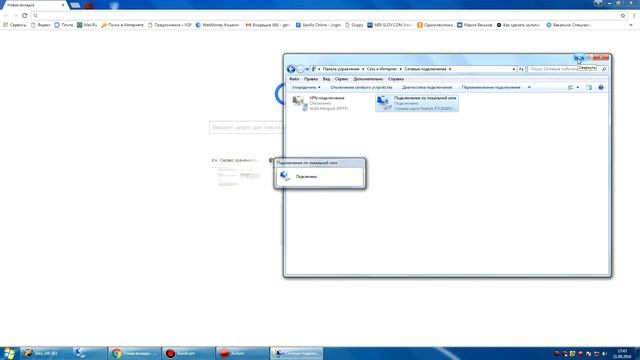Image resolution: width=640 pixels, height=360 pixels.
Task: Click the search magnifier in Explorer window
Action: (x=604, y=69)
